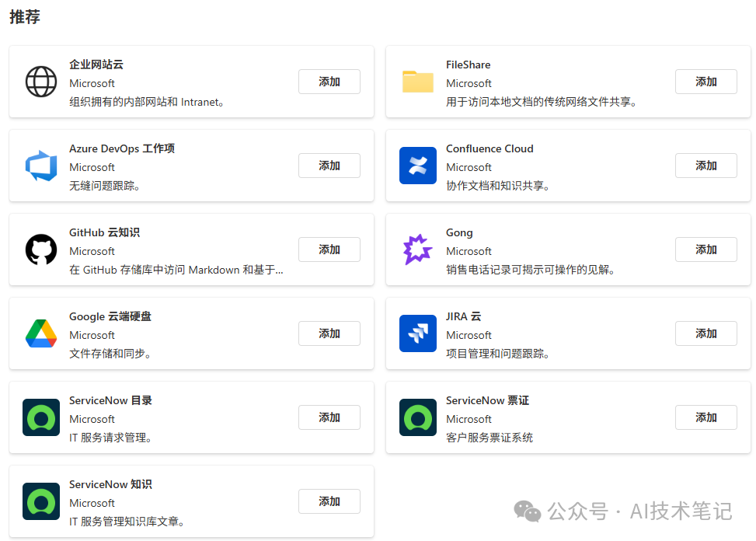Click 添加 for Confluence Cloud
The width and height of the screenshot is (756, 541).
coord(705,166)
